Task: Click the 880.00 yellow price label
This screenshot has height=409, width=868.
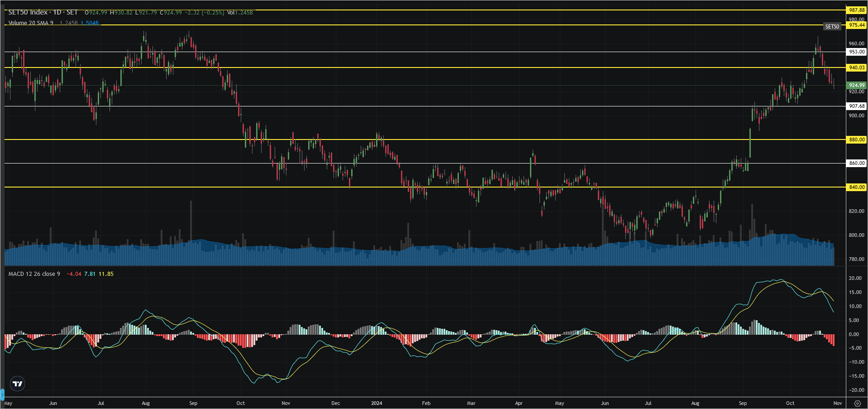Action: pyautogui.click(x=856, y=140)
